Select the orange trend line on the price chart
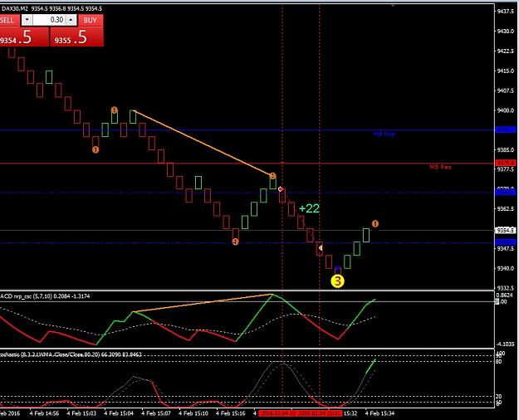The image size is (519, 420). point(203,143)
